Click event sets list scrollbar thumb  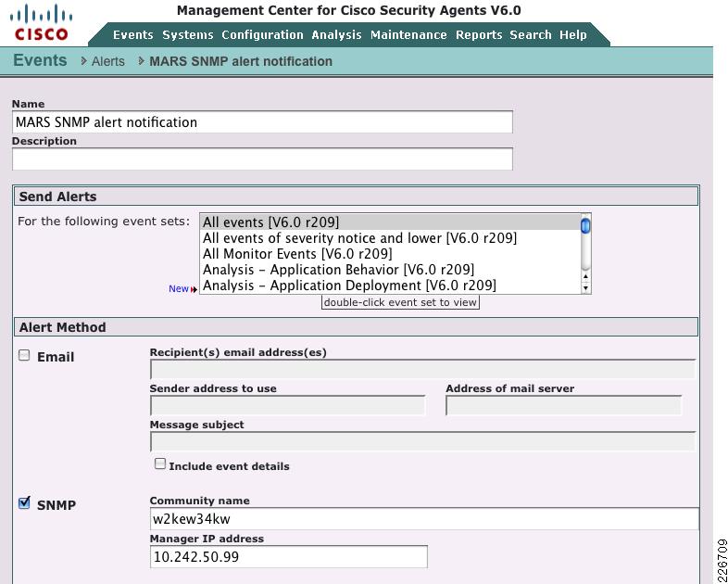[x=585, y=226]
